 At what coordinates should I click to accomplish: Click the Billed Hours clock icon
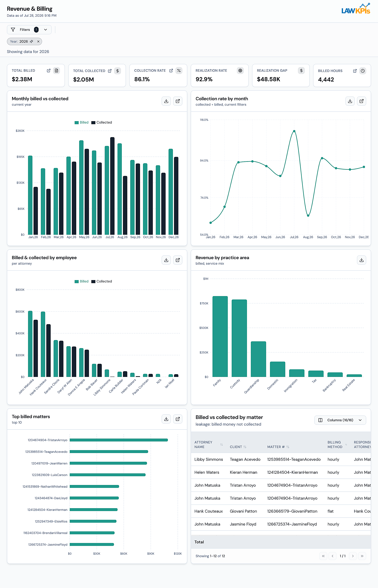tap(363, 71)
